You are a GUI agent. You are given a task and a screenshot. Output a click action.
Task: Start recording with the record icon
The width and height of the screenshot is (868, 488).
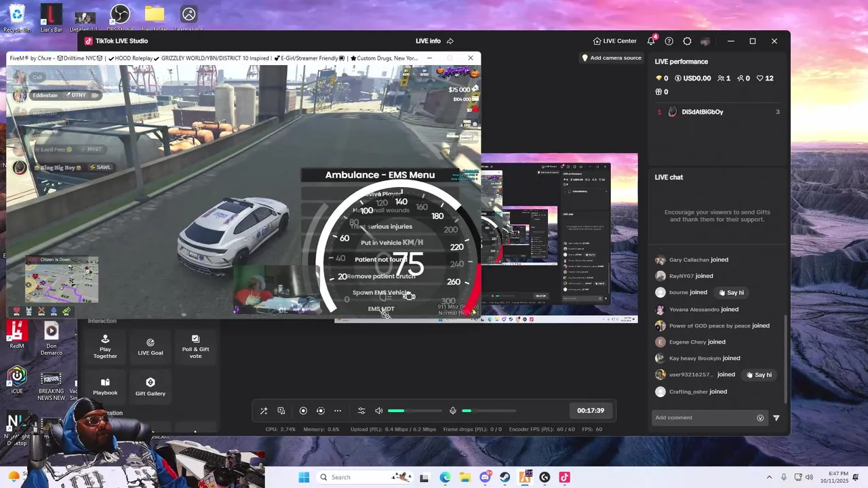coord(303,411)
